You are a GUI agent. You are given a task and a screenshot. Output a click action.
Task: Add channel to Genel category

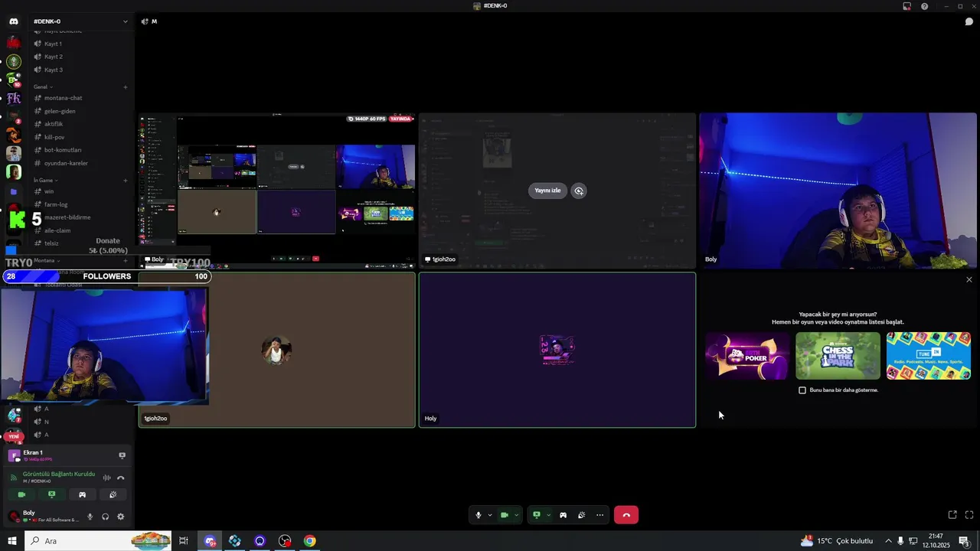(x=126, y=86)
